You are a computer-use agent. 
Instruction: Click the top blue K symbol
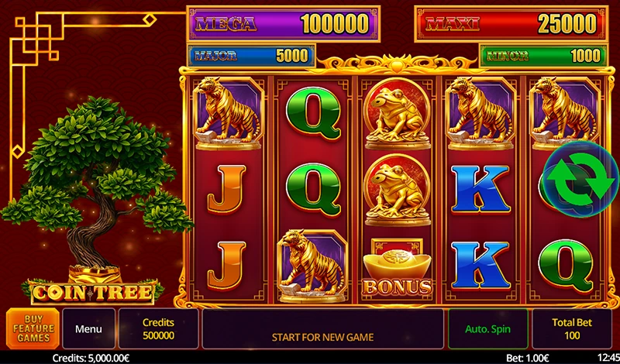coord(480,190)
